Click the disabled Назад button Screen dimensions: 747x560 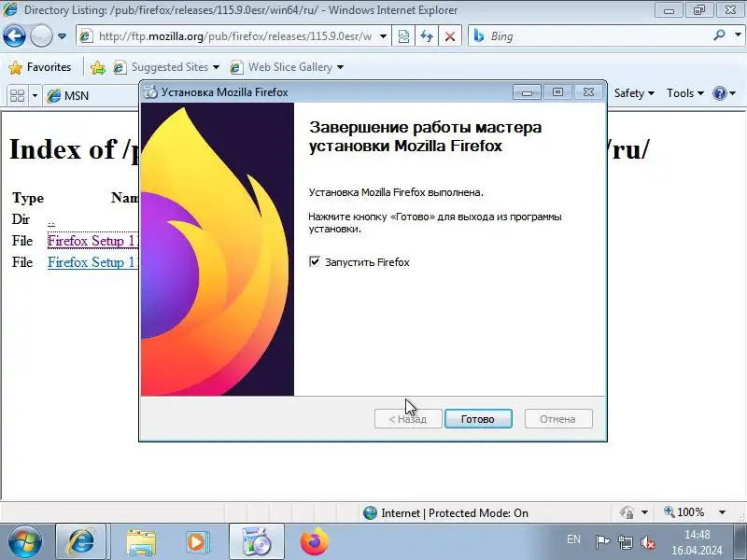408,419
